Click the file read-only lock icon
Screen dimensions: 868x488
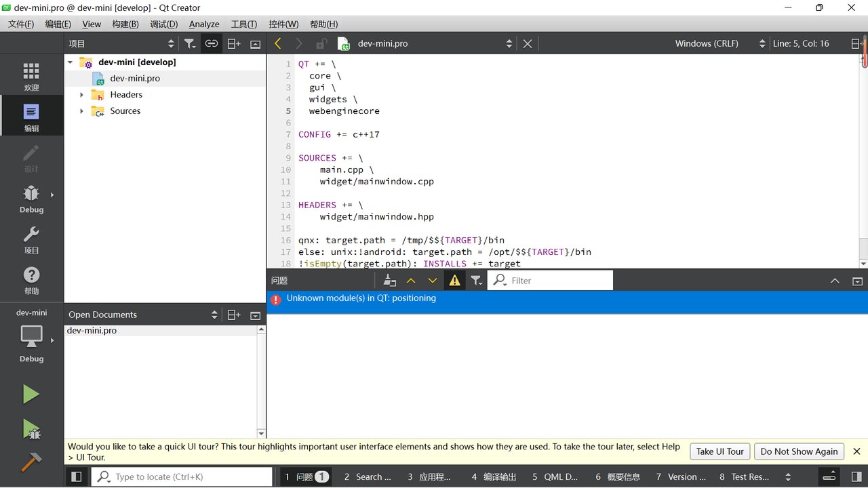click(x=321, y=43)
